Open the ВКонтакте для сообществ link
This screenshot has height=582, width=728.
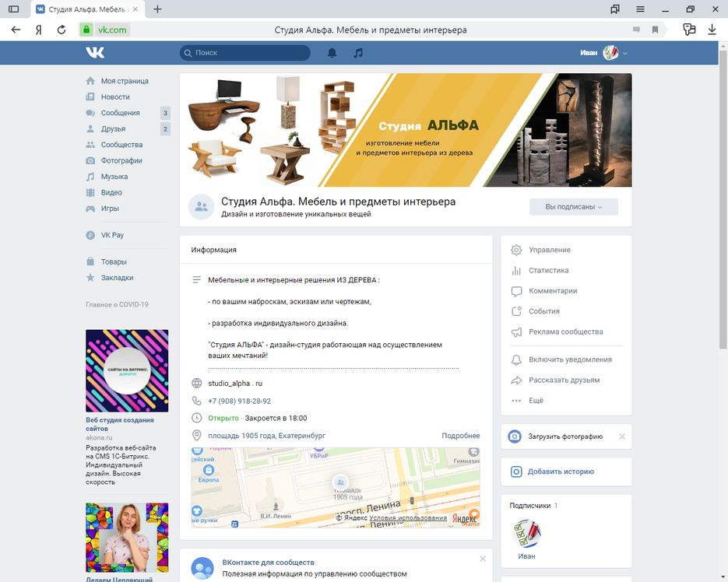(268, 563)
